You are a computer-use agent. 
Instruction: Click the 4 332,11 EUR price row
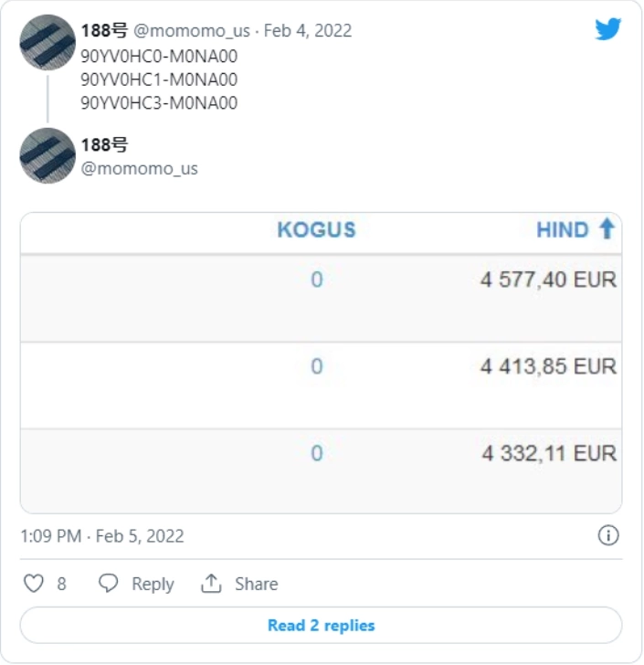click(x=322, y=470)
